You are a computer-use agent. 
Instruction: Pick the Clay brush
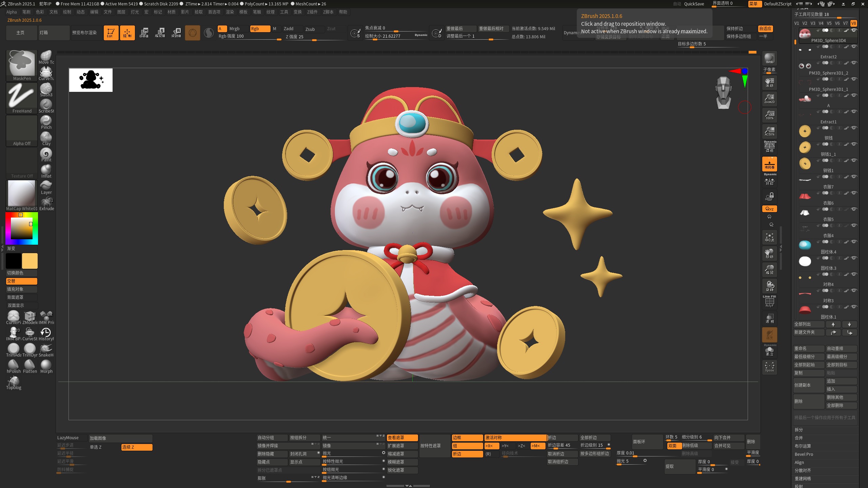46,139
